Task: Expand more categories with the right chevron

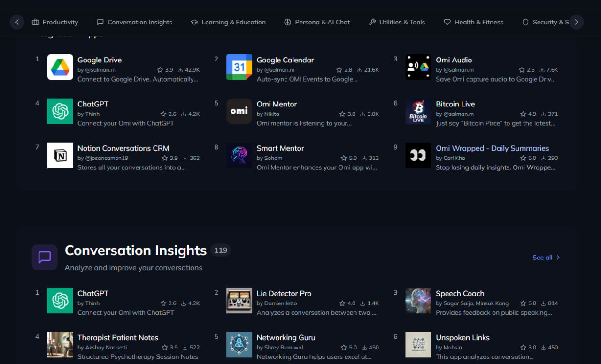Action: coord(577,22)
